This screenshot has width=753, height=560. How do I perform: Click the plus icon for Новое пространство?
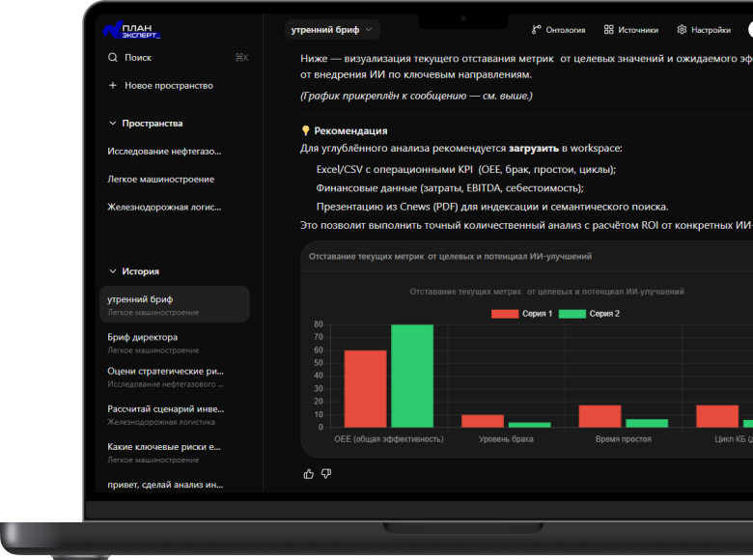(113, 86)
